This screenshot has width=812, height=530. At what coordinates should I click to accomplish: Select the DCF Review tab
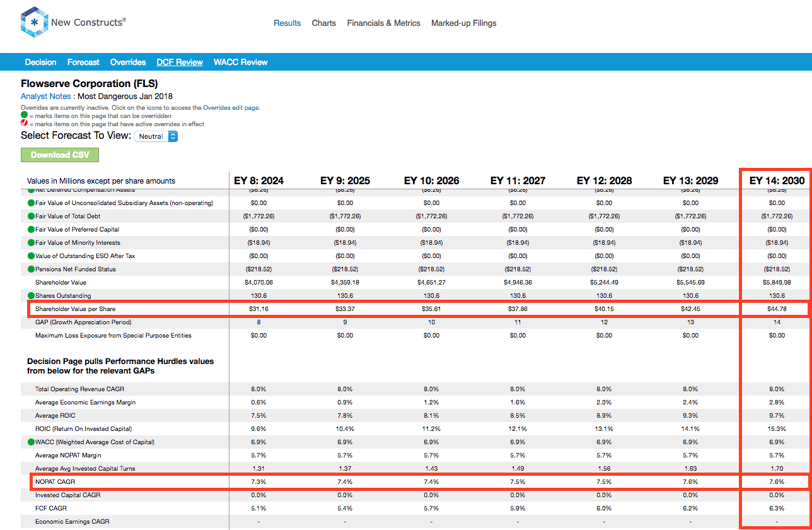coord(180,62)
